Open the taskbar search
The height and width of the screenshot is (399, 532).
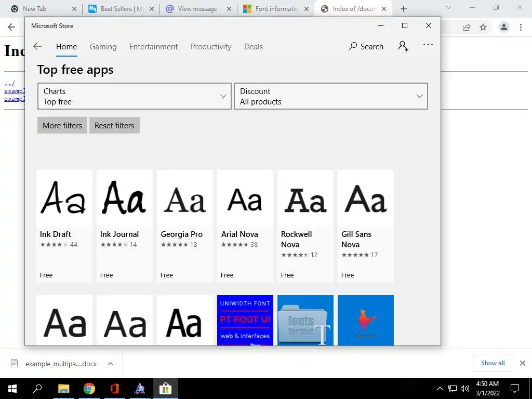37,389
